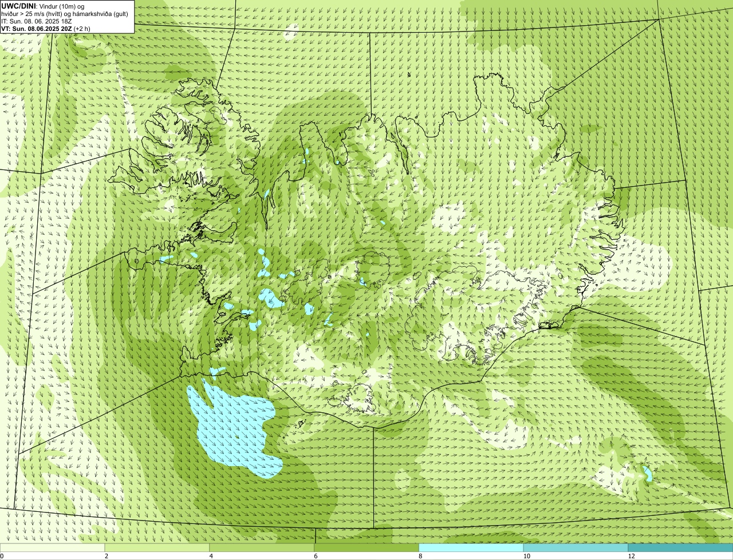Select the 8–10 light cyan color bar segment

(x=471, y=547)
